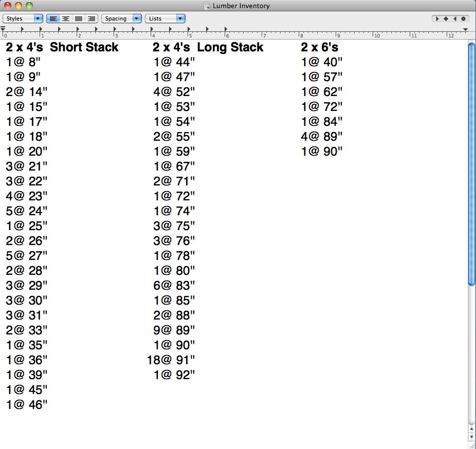Place cursor on the line 1@ 8"

pyautogui.click(x=23, y=62)
